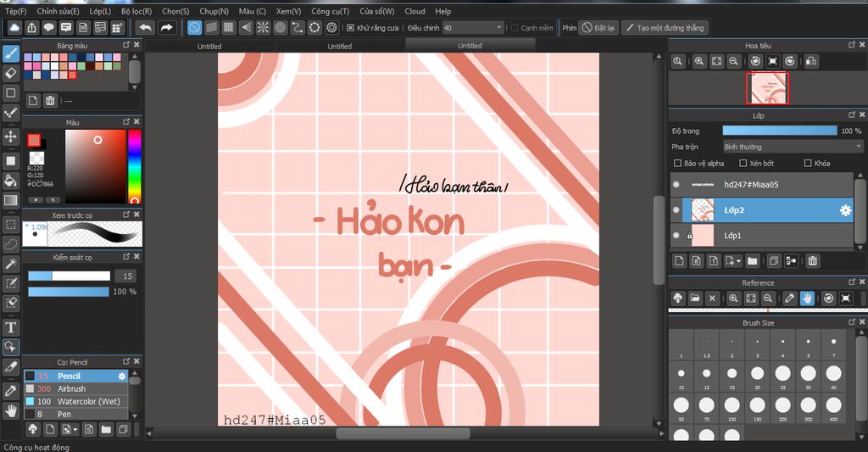Enable the curve snap guide
The height and width of the screenshot is (452, 868).
click(298, 28)
